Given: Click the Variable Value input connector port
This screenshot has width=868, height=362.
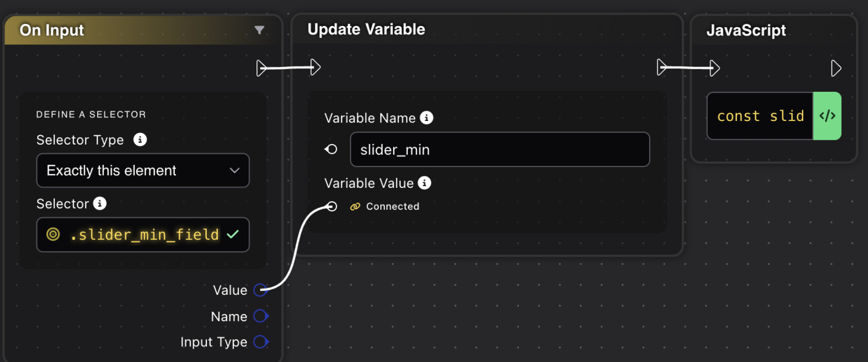Looking at the screenshot, I should click(332, 207).
